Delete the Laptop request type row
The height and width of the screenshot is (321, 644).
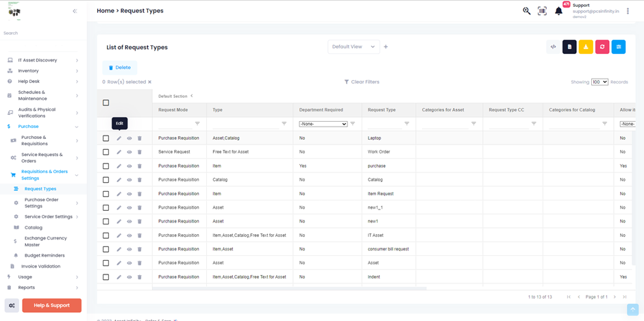coord(139,138)
